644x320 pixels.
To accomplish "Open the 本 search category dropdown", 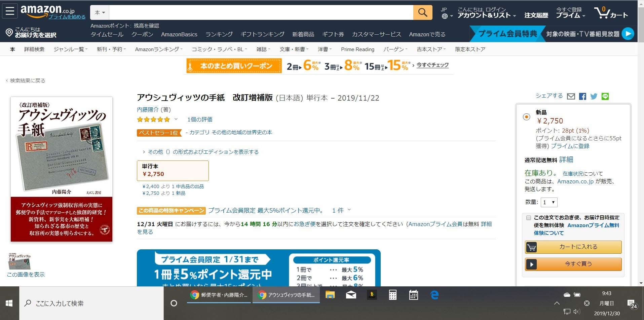I will click(x=100, y=12).
